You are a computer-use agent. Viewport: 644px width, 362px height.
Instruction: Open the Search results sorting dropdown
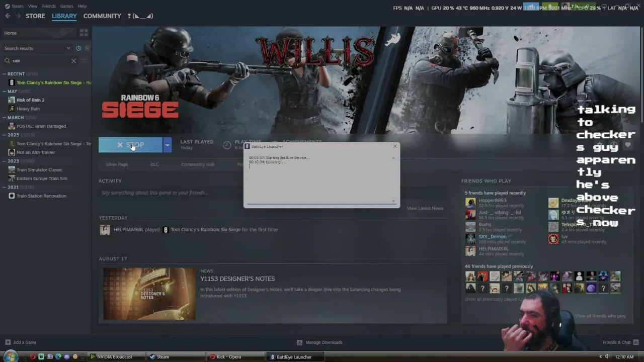click(x=37, y=48)
